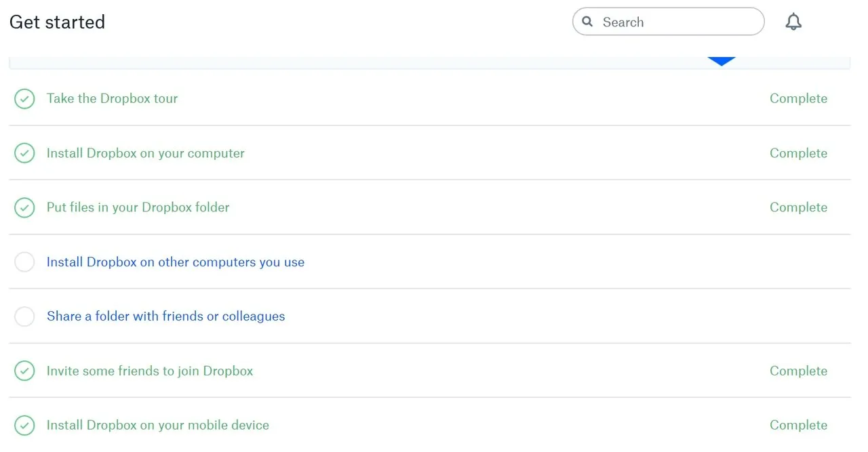Click the checkmark for Install Dropbox on mobile device
This screenshot has width=868, height=452.
24,426
